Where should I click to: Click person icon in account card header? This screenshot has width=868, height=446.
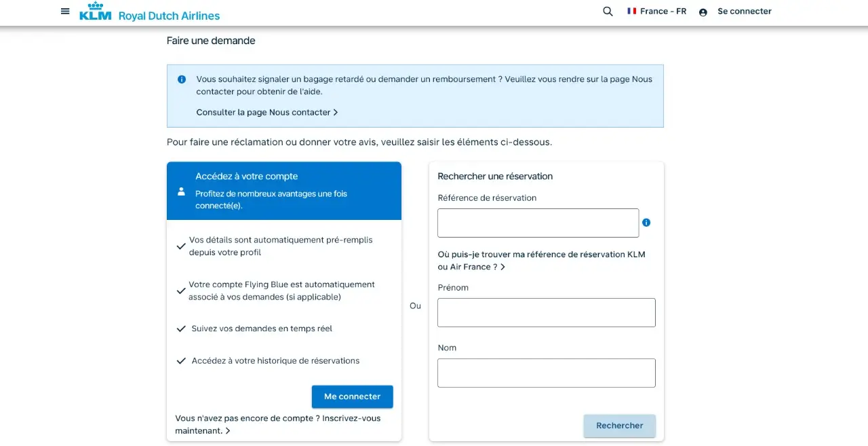pyautogui.click(x=181, y=191)
